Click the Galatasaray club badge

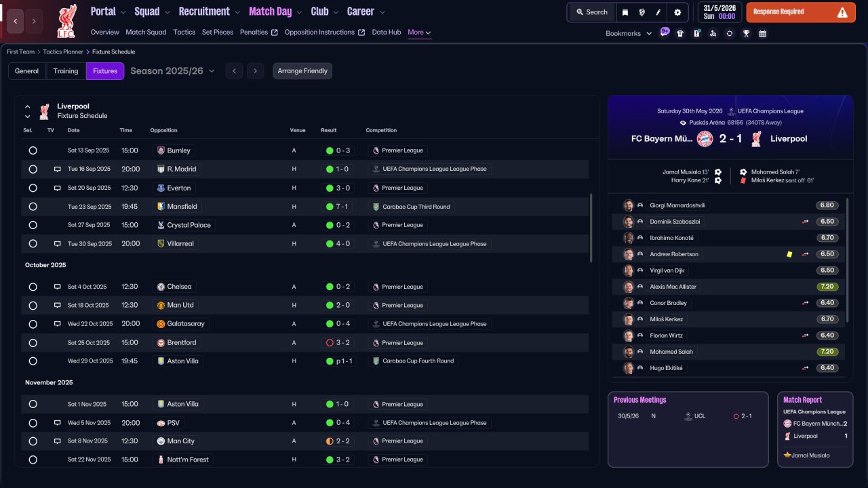pos(161,324)
